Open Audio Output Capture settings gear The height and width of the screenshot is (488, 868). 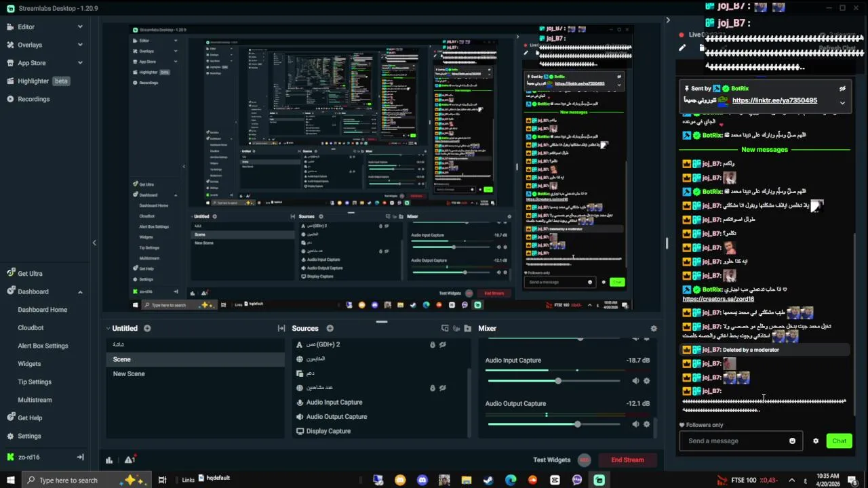647,424
